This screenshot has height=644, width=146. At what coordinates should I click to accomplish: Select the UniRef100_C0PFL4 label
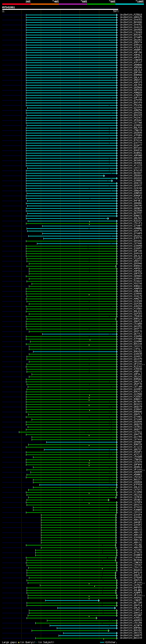tap(131, 610)
